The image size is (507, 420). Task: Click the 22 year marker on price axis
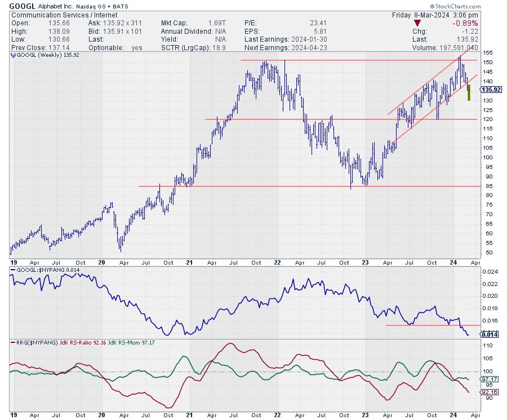[277, 262]
